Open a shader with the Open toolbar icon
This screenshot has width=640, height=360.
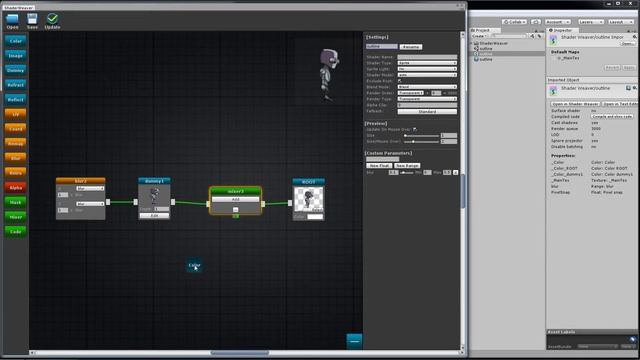tap(12, 21)
